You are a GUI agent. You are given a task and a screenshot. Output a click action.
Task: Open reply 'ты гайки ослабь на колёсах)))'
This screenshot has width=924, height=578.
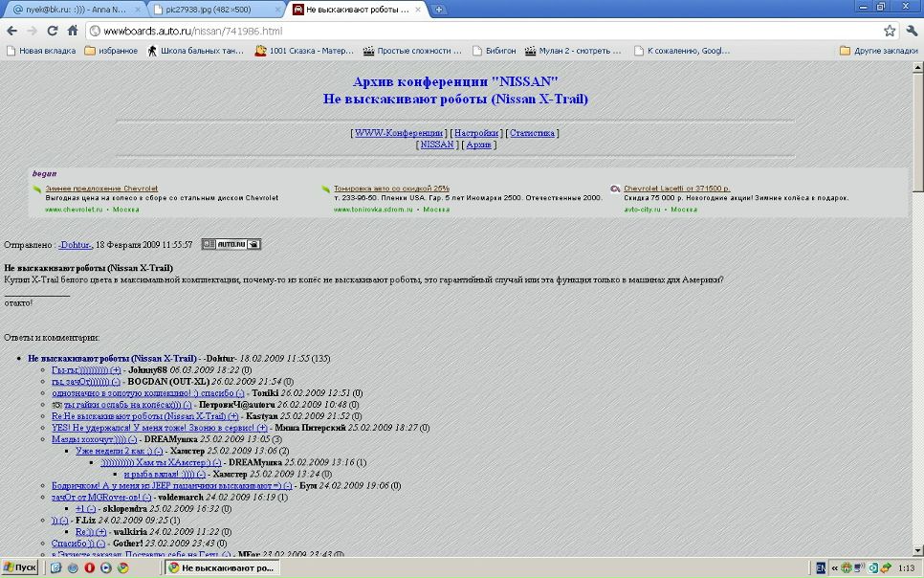[128, 405]
